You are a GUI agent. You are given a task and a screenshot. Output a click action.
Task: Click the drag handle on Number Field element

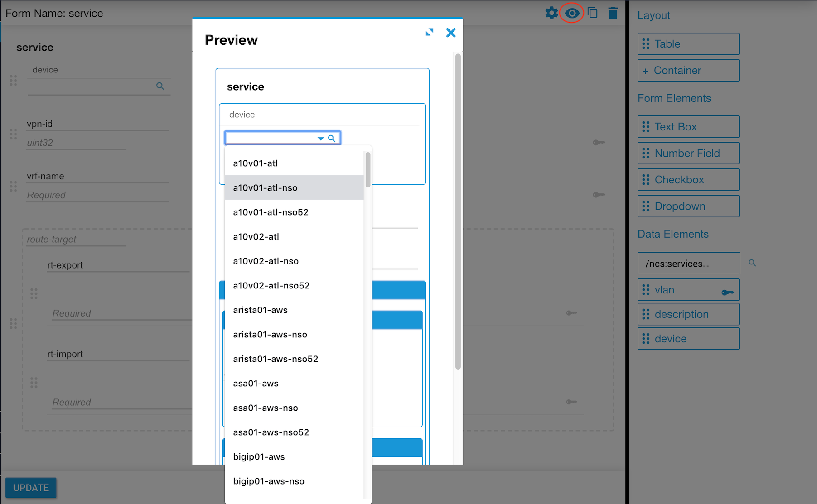click(646, 153)
